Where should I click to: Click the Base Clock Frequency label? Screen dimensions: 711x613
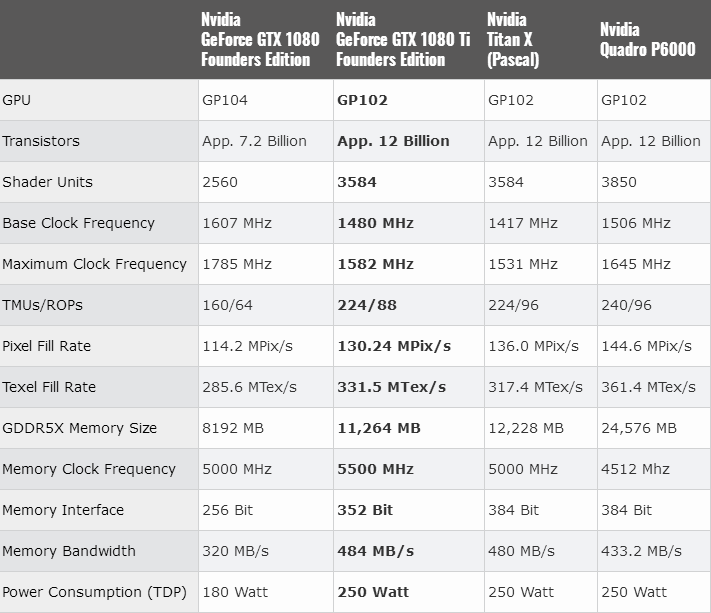pos(78,223)
